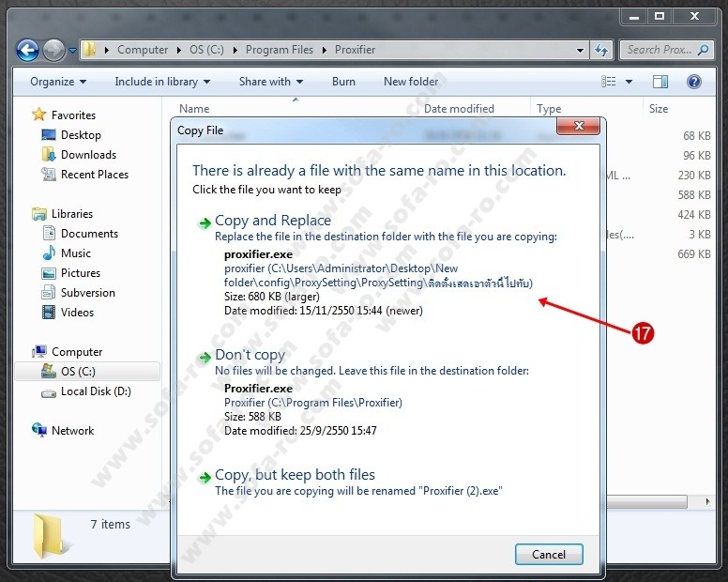Image resolution: width=728 pixels, height=582 pixels.
Task: Click the Videos filmstrip icon
Action: click(x=48, y=313)
